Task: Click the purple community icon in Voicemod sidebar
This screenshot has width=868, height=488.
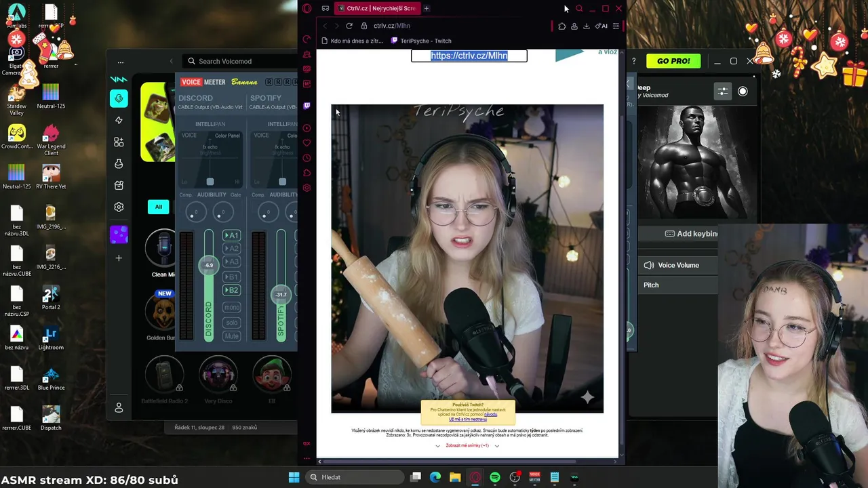Action: coord(119,235)
